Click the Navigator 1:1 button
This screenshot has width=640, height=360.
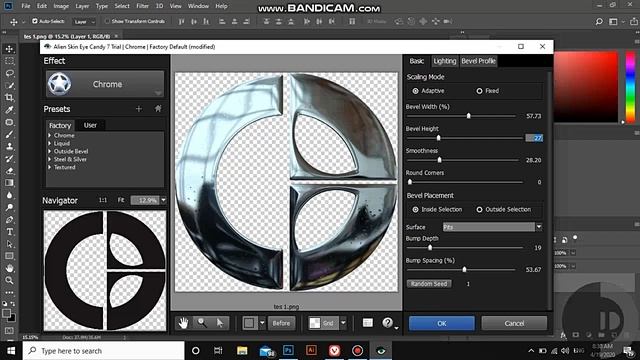(x=102, y=200)
